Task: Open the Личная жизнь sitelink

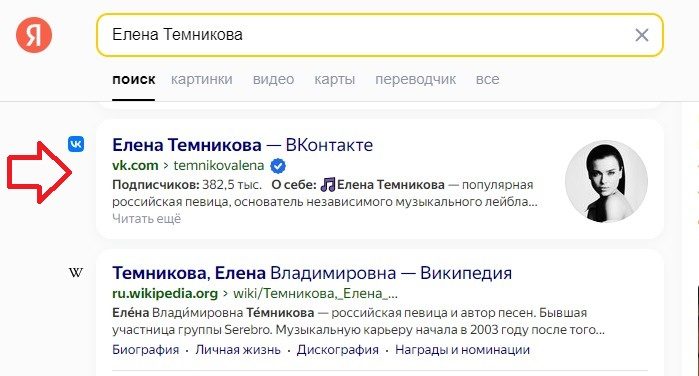Action: tap(238, 350)
